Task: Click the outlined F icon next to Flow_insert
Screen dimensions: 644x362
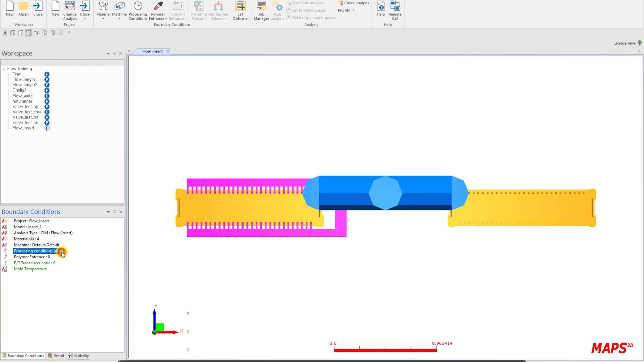Action: 47,128
